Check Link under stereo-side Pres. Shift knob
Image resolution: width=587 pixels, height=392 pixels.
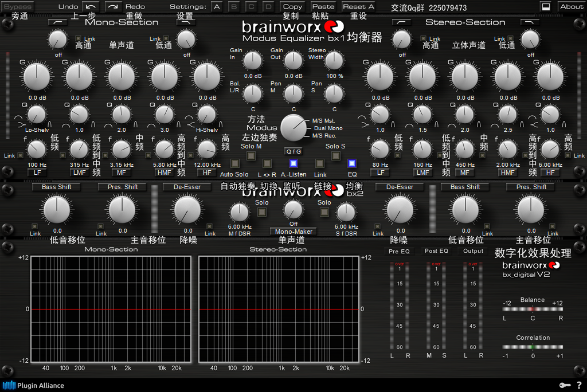click(552, 226)
